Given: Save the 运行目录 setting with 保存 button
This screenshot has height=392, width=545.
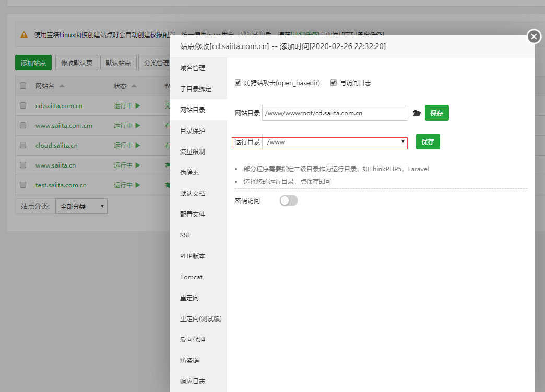Looking at the screenshot, I should [428, 141].
